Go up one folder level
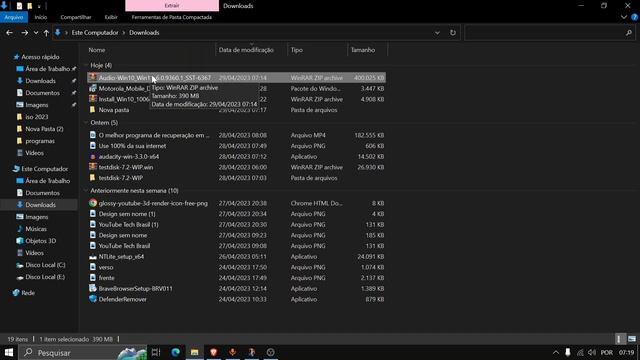Screen dimensions: 640x360 pyautogui.click(x=46, y=33)
